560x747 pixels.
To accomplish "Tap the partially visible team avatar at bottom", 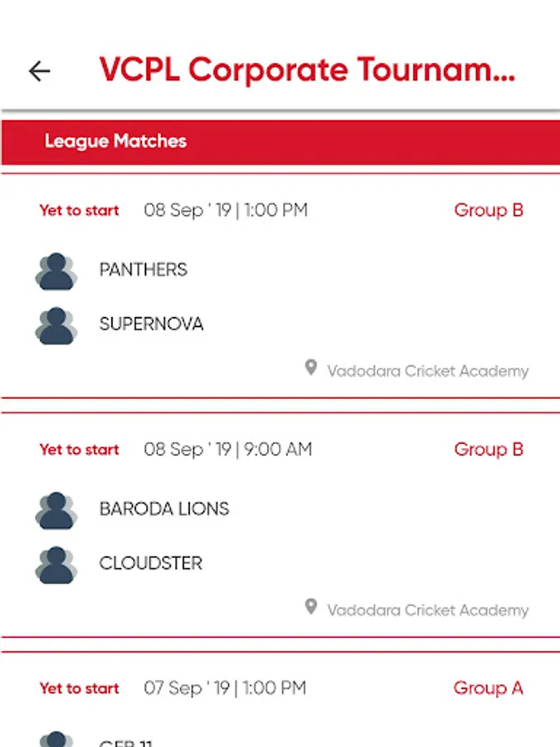I will tap(56, 739).
